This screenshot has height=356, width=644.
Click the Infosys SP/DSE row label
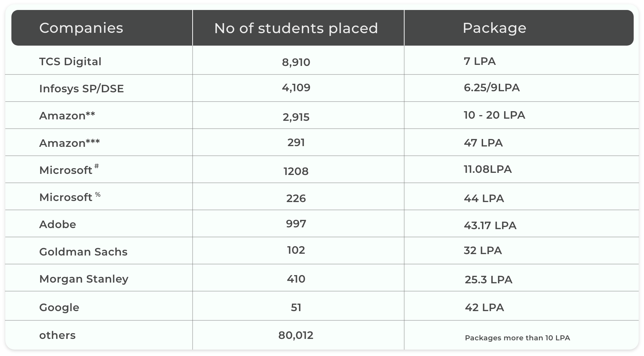[82, 88]
